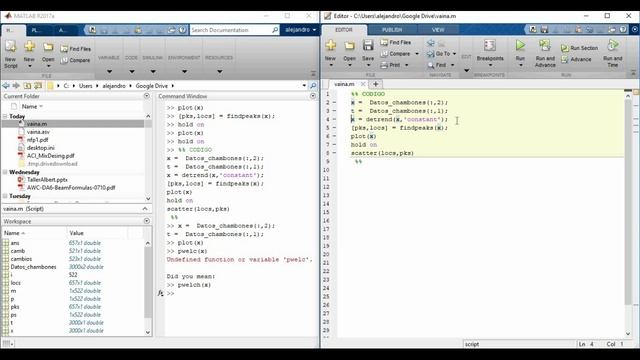Image resolution: width=640 pixels, height=360 pixels.
Task: Toggle breakpoint on editor line 4
Action: coord(334,119)
